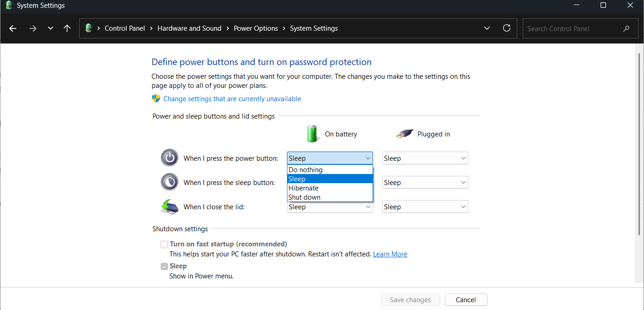Navigate to Hardware and Sound breadcrumb
The width and height of the screenshot is (644, 310).
click(189, 28)
